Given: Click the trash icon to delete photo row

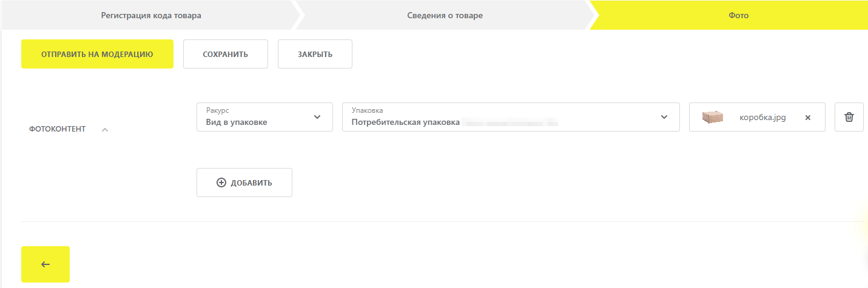Looking at the screenshot, I should pos(849,117).
